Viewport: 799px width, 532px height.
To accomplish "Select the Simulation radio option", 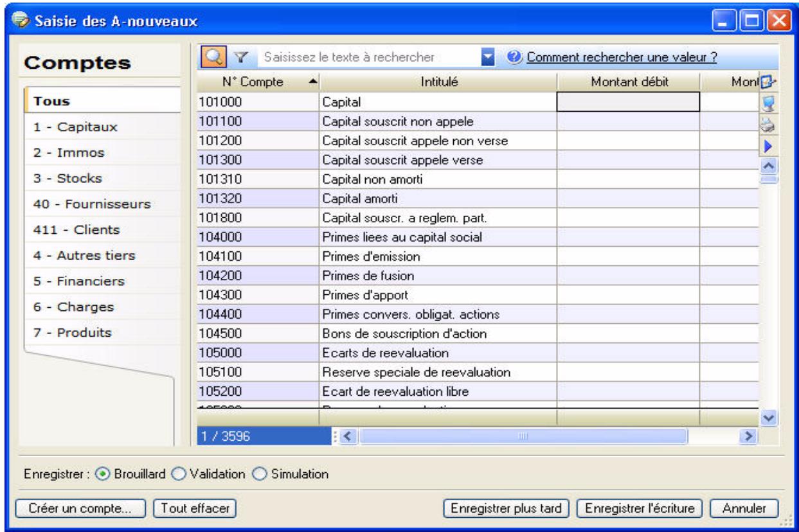I will (260, 474).
